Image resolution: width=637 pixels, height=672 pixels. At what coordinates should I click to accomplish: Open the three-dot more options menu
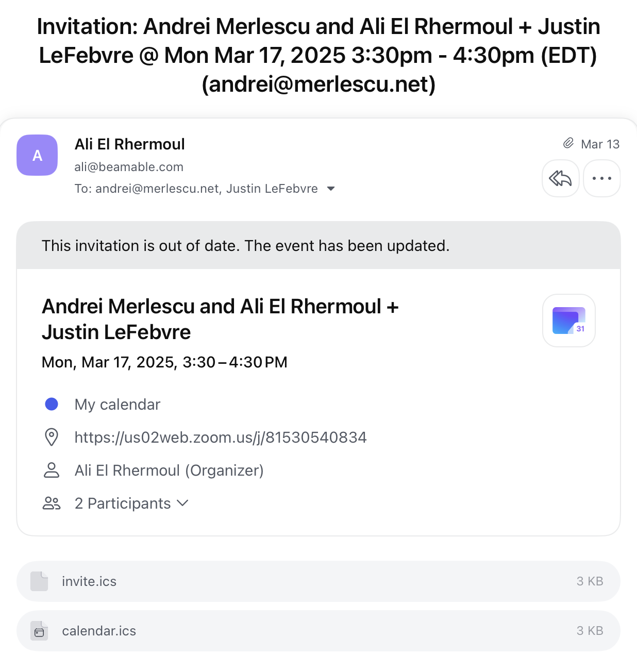coord(601,178)
